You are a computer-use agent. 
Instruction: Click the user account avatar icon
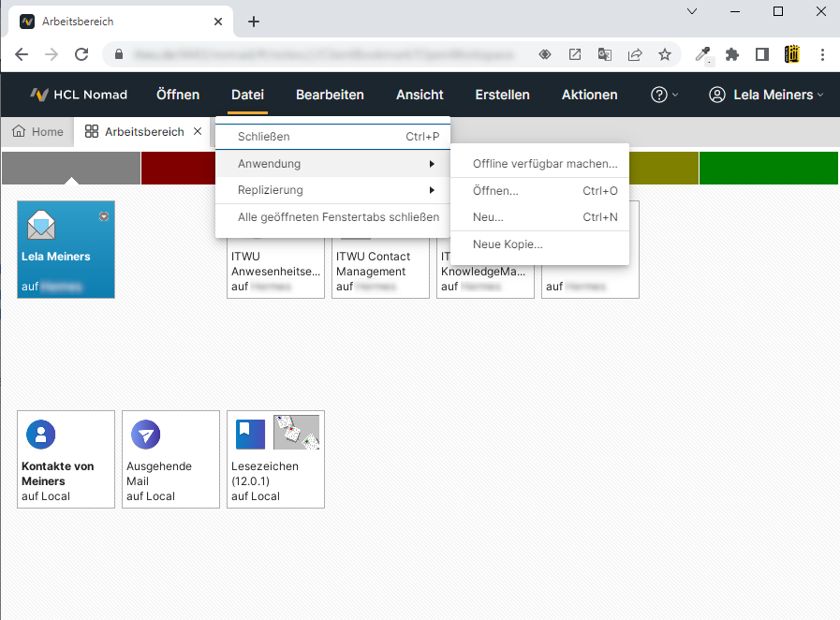[717, 95]
